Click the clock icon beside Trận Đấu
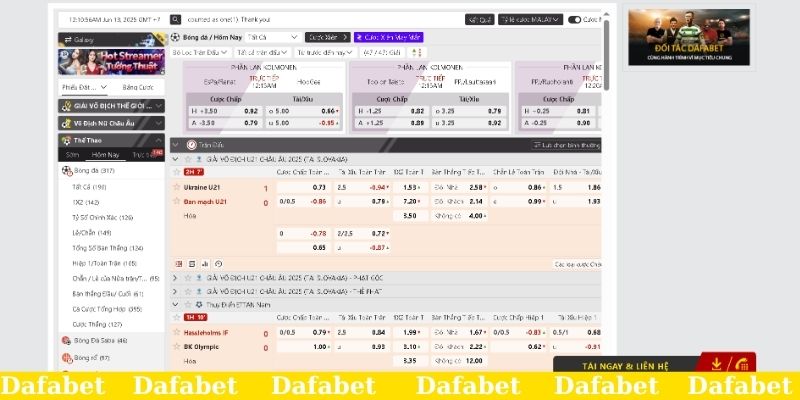Screen dimensions: 800x400 click(x=191, y=145)
